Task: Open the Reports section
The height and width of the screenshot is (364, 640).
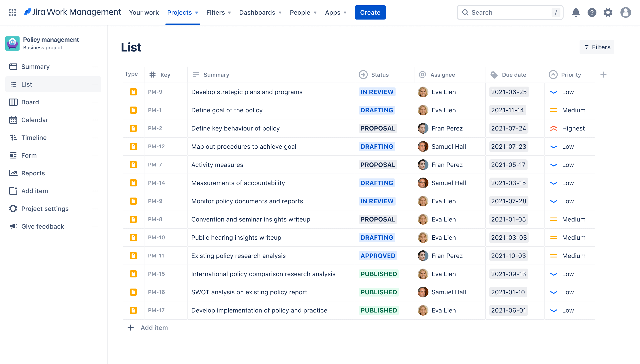Action: [33, 173]
